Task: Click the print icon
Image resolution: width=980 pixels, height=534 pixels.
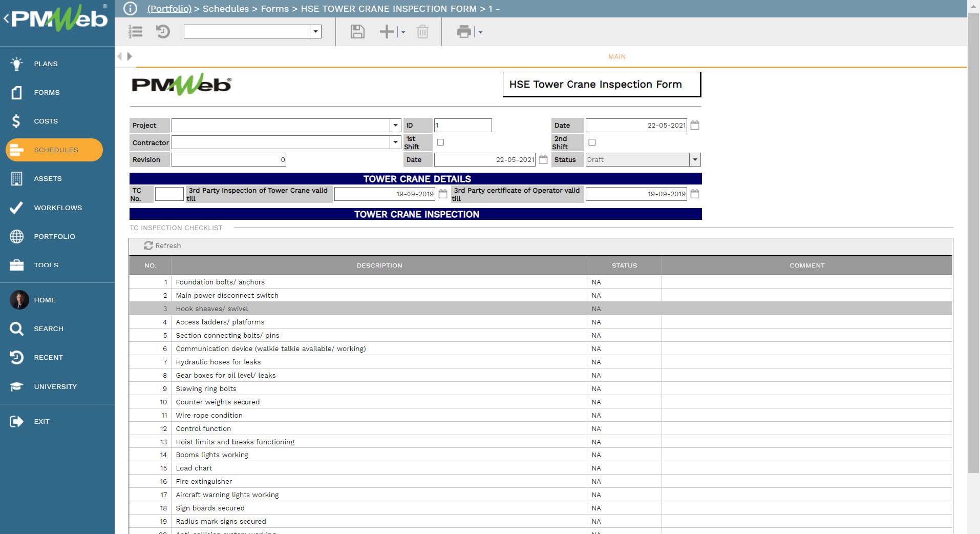Action: [464, 32]
